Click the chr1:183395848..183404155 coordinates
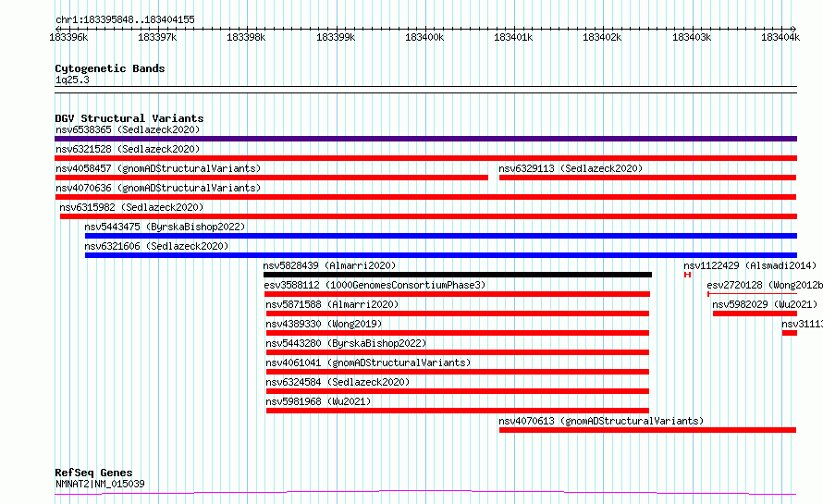The height and width of the screenshot is (504, 823). [x=125, y=19]
